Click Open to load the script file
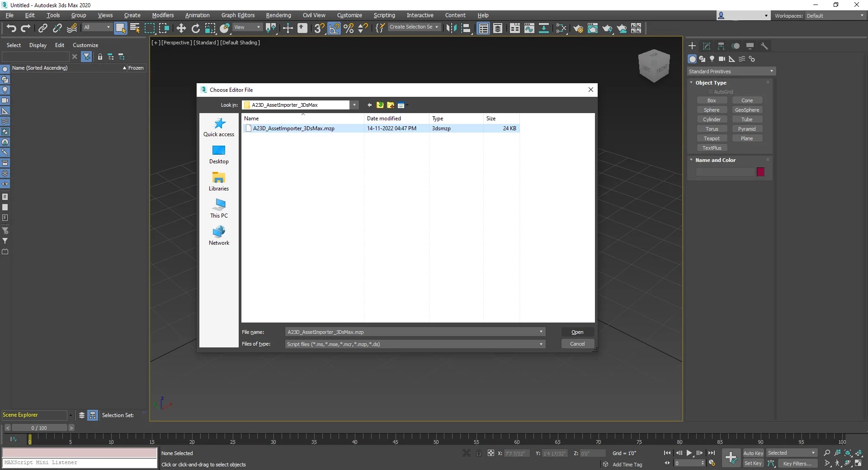Viewport: 868px width, 470px height. tap(578, 332)
